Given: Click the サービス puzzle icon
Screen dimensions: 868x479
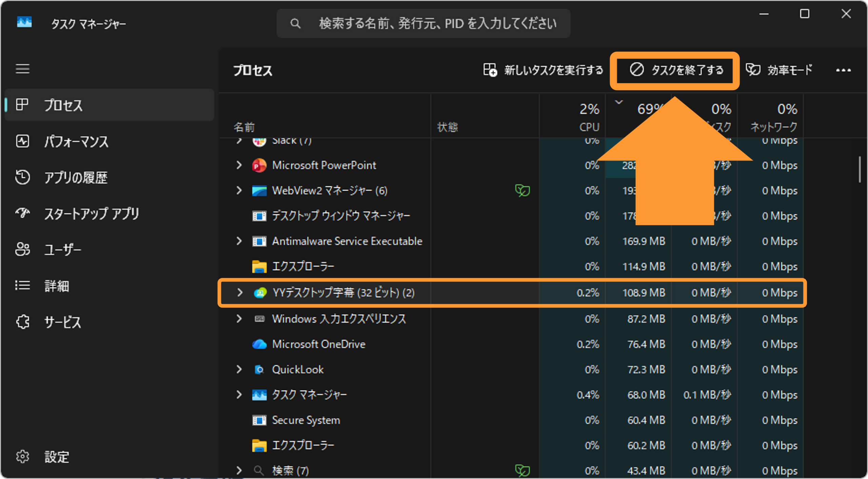Looking at the screenshot, I should pyautogui.click(x=22, y=321).
